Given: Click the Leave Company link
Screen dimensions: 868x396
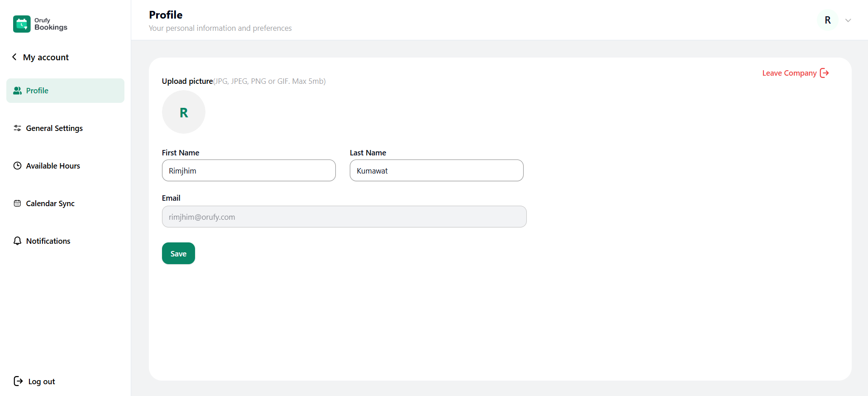Looking at the screenshot, I should [x=789, y=73].
